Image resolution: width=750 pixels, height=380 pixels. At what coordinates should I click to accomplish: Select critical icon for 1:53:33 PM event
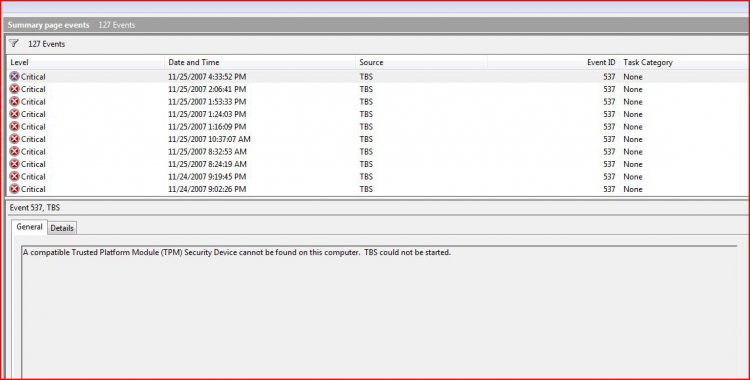(x=14, y=101)
